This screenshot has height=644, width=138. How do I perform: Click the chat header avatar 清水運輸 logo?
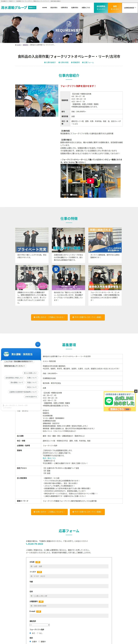coord(6,354)
